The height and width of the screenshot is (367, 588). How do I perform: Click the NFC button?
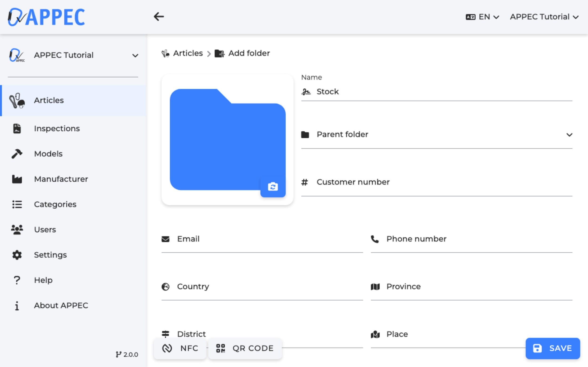tap(180, 348)
